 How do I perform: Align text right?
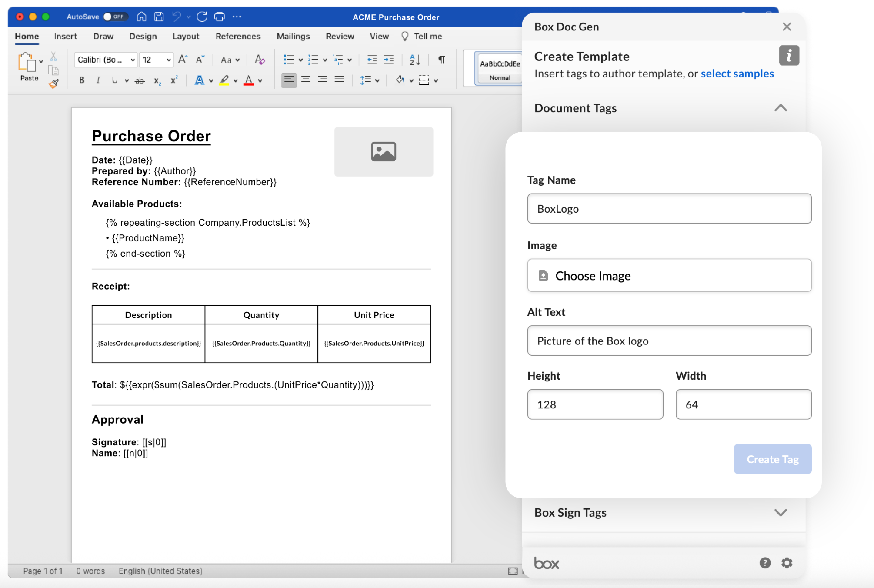coord(322,80)
